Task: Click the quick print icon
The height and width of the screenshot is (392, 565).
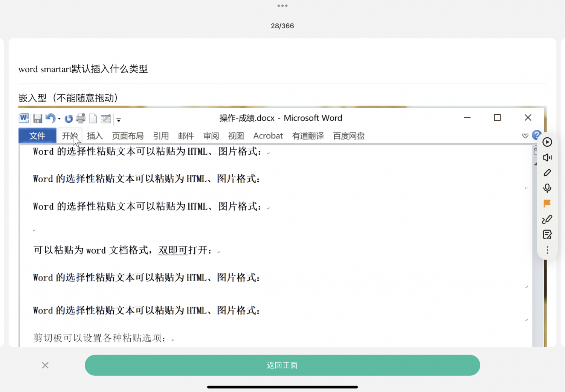Action: (81, 119)
